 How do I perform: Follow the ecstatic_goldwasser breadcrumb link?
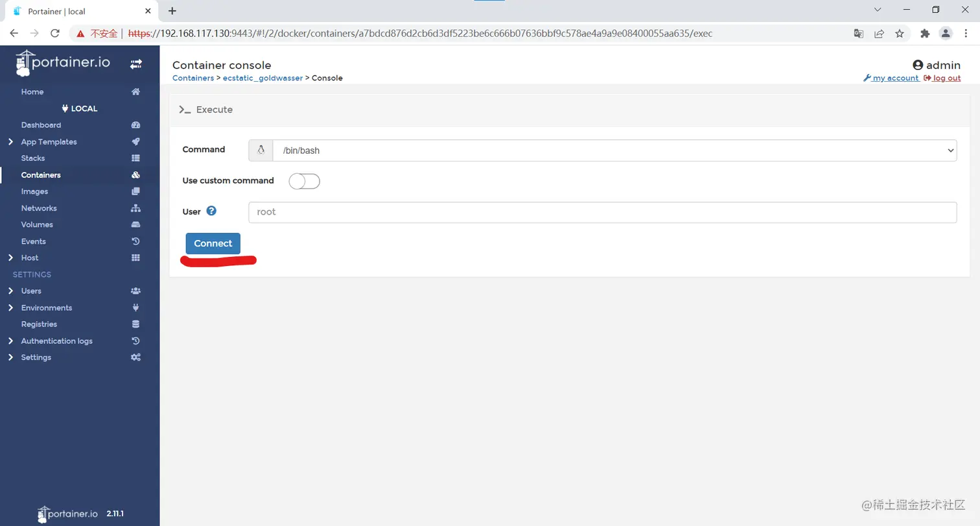click(262, 78)
